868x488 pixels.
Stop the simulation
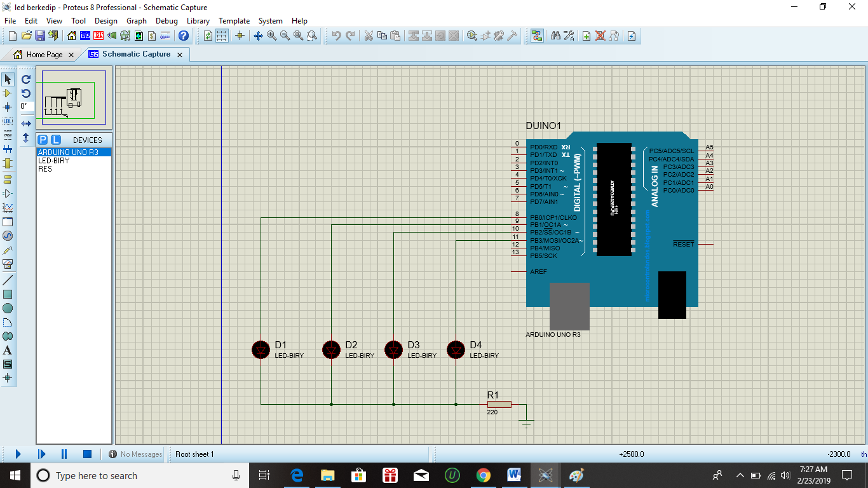tap(87, 454)
